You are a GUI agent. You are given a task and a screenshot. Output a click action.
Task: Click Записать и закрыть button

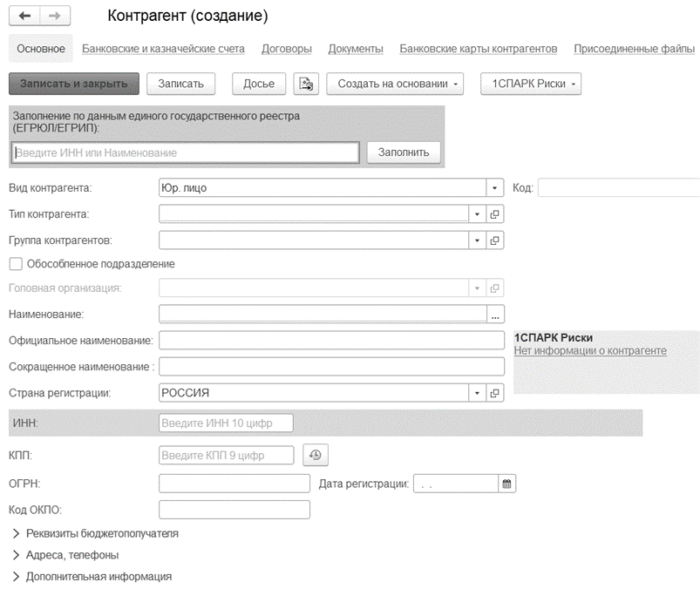tap(74, 84)
